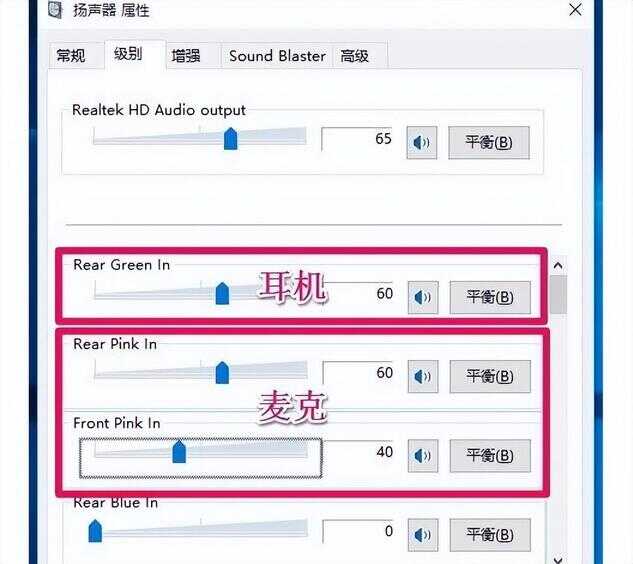Switch to the 高级 tab

coord(355,56)
